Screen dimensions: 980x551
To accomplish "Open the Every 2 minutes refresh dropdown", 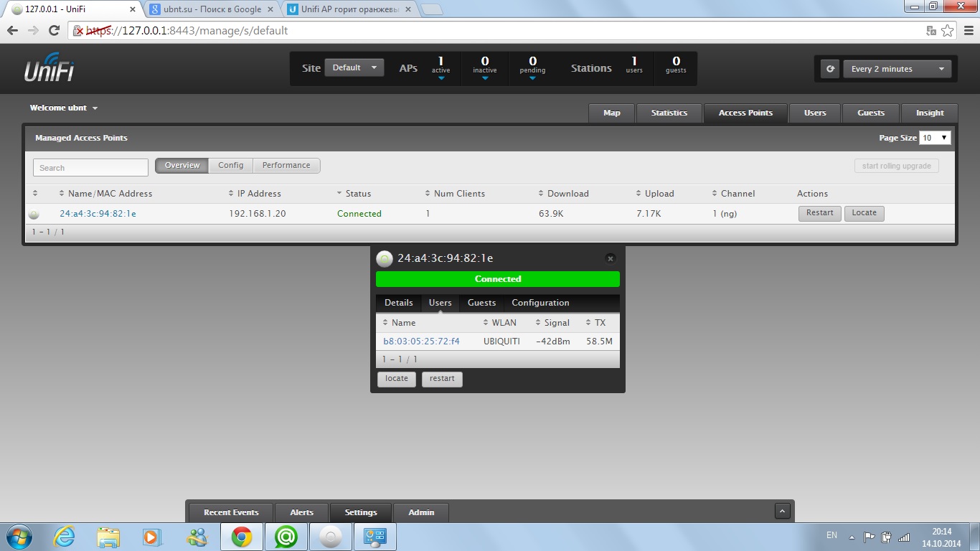I will click(897, 69).
